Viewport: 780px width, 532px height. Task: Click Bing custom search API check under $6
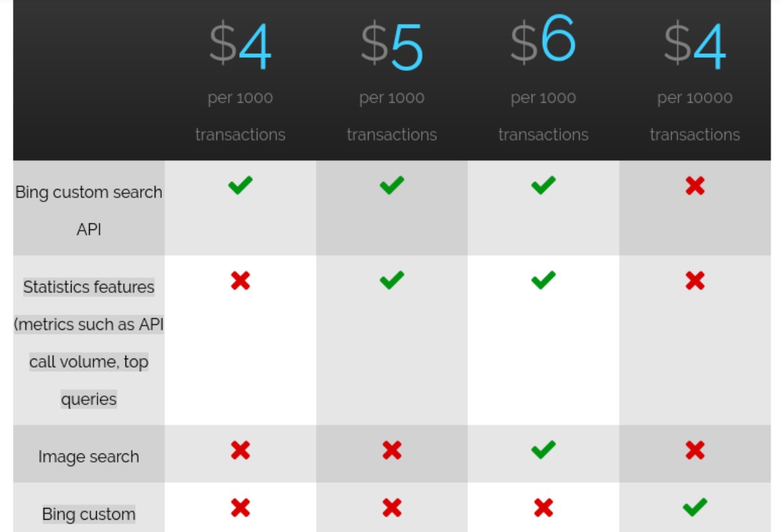pyautogui.click(x=543, y=186)
